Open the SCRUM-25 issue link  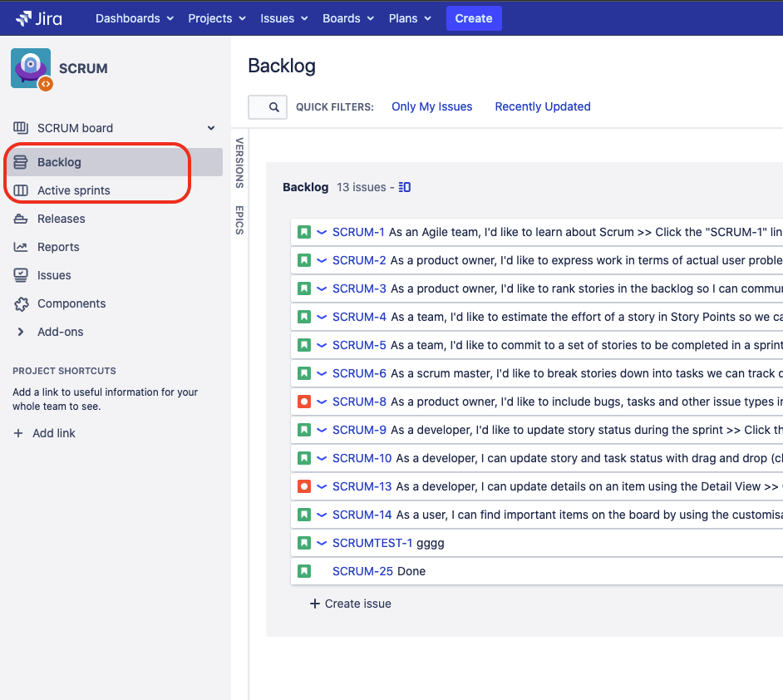click(x=362, y=570)
